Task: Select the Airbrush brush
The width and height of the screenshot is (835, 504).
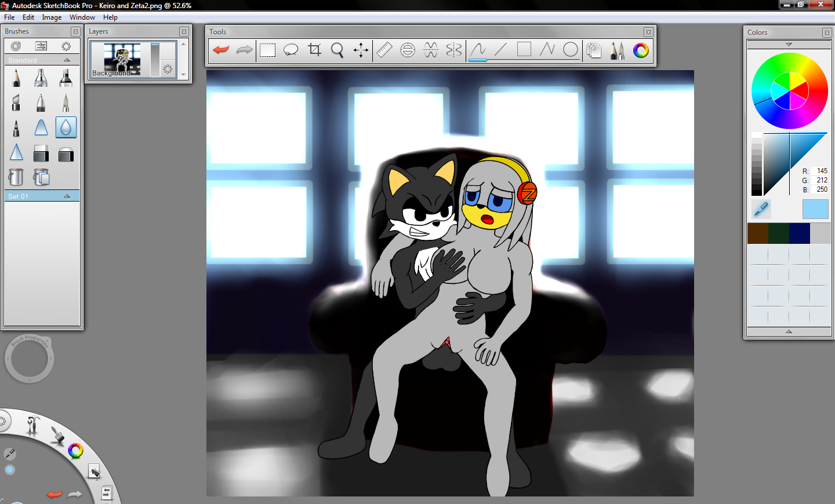Action: point(41,78)
